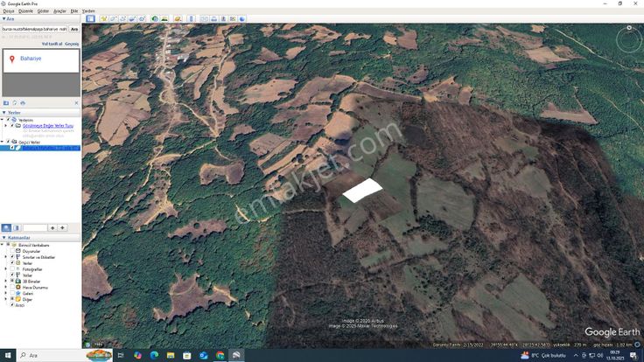Open the Araçlar menu
Screen dimensions: 644x362
tap(59, 10)
